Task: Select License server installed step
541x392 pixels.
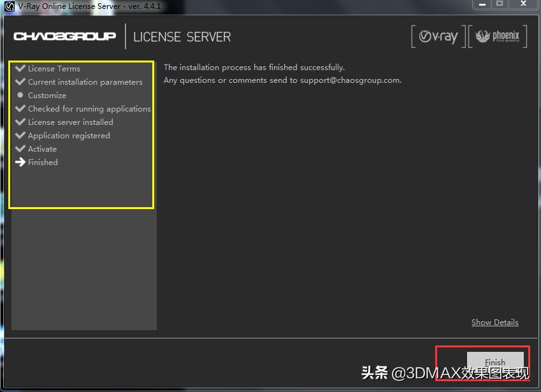Action: click(70, 122)
